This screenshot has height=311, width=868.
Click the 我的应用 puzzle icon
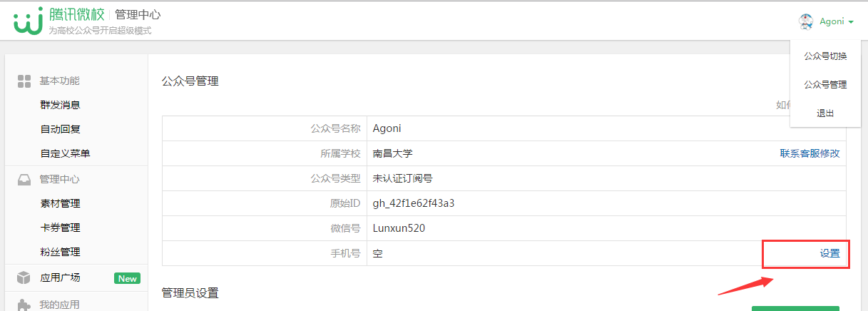pyautogui.click(x=24, y=305)
